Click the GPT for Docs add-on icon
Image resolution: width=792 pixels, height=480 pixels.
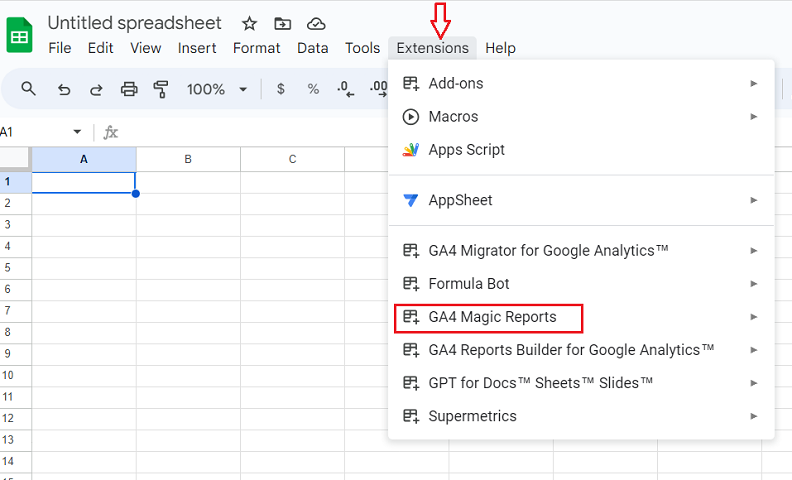tap(411, 383)
